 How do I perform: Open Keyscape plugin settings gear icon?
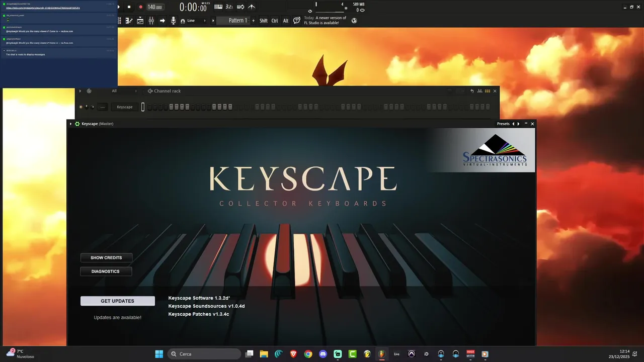(77, 124)
